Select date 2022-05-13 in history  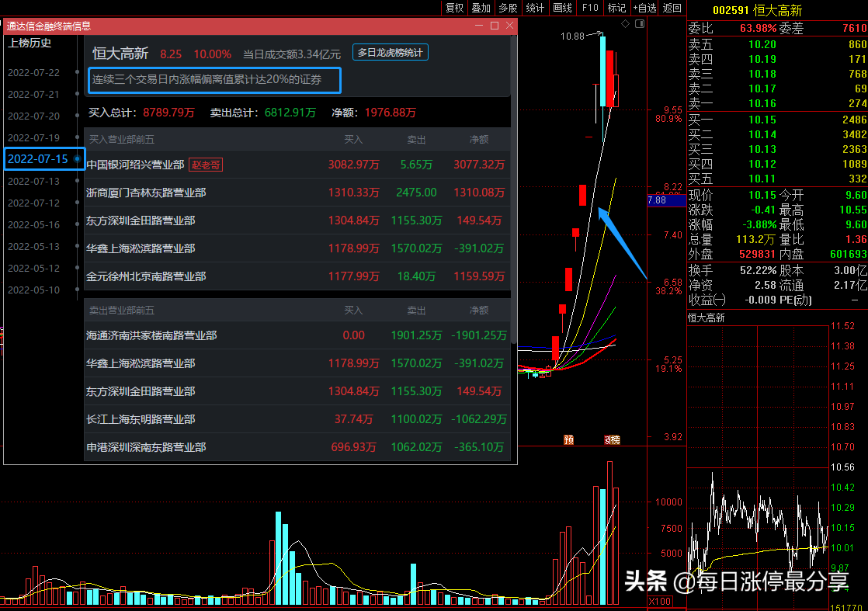coord(33,246)
